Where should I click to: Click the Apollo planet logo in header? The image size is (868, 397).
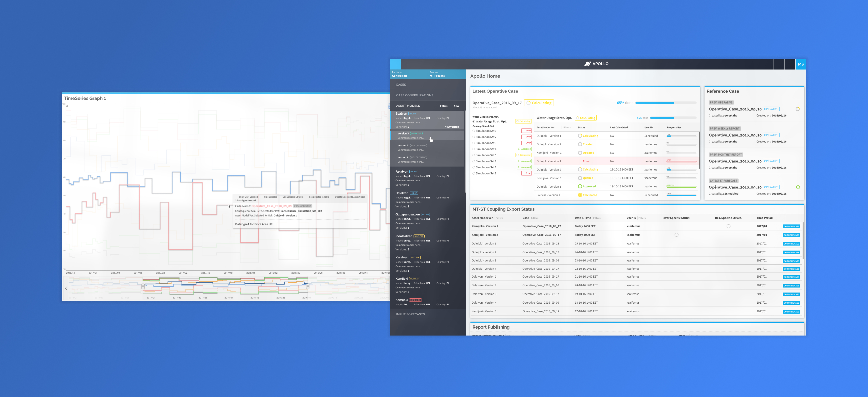tap(587, 64)
